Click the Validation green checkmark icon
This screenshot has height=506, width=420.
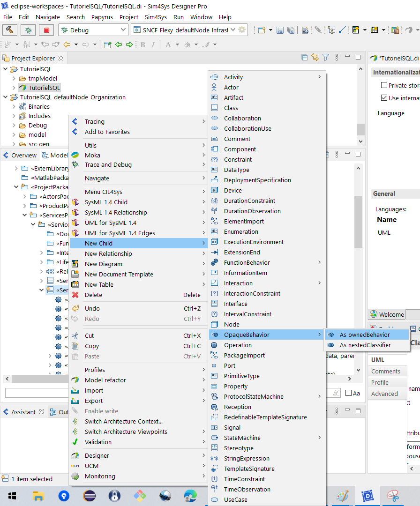75,442
